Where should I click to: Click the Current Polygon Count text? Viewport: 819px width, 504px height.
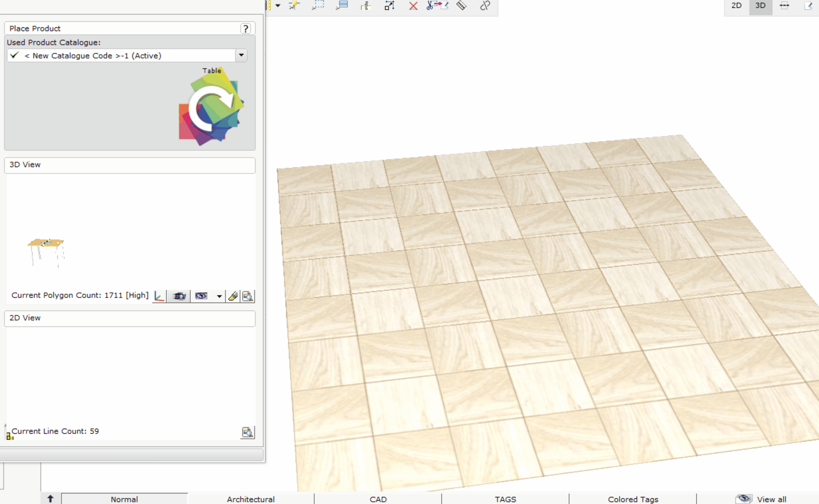[x=80, y=295]
